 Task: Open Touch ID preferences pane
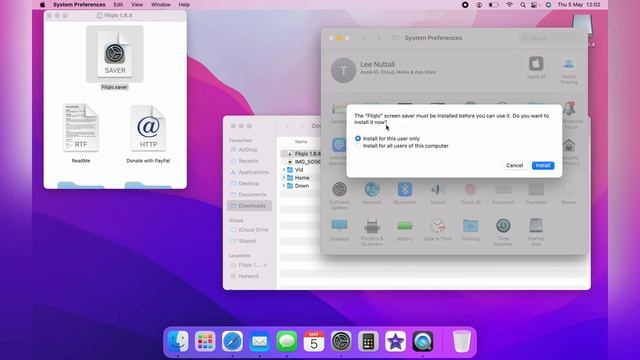[x=470, y=193]
